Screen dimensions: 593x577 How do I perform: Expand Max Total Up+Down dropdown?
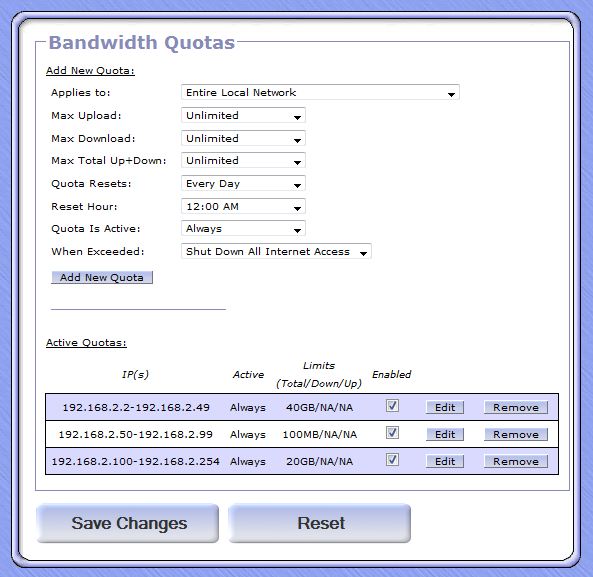243,161
